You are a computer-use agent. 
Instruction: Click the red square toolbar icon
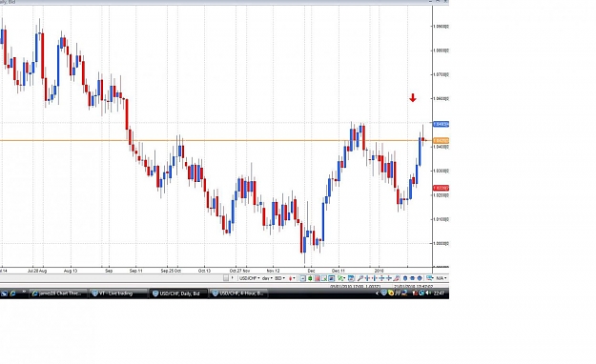tap(317, 278)
